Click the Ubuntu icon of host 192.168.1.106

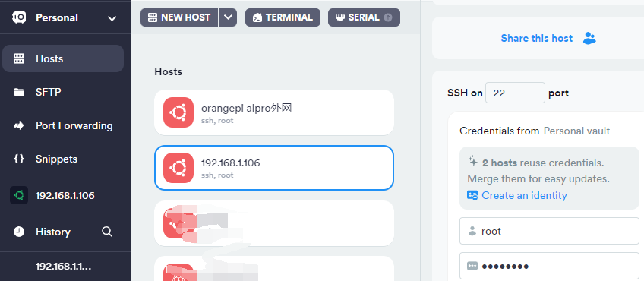coord(178,168)
